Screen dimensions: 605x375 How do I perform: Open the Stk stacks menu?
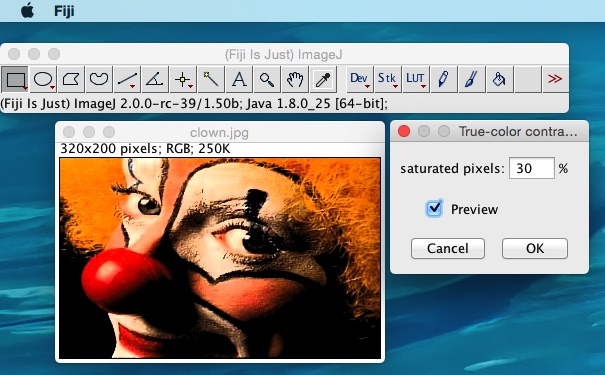(x=387, y=79)
